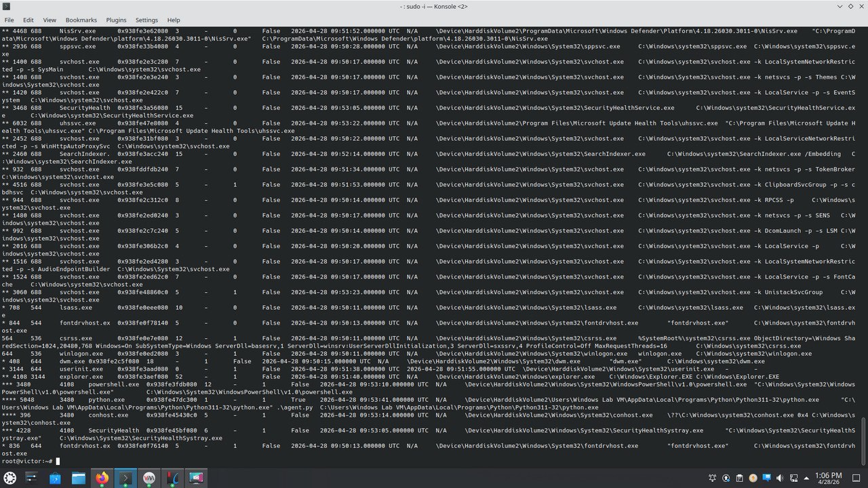Viewport: 868px width, 488px height.
Task: Click the NisSrv.exe process name
Action: [78, 31]
